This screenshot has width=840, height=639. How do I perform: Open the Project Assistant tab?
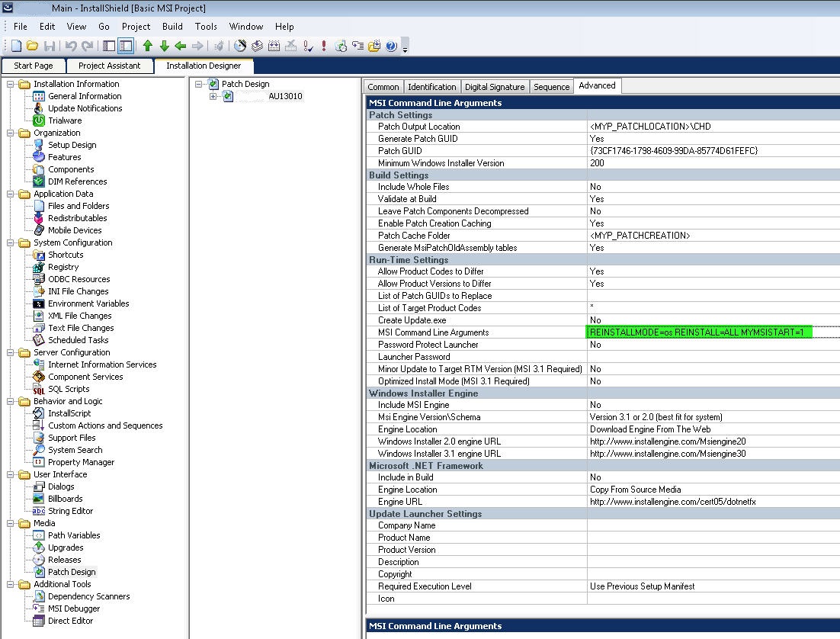[x=109, y=66]
